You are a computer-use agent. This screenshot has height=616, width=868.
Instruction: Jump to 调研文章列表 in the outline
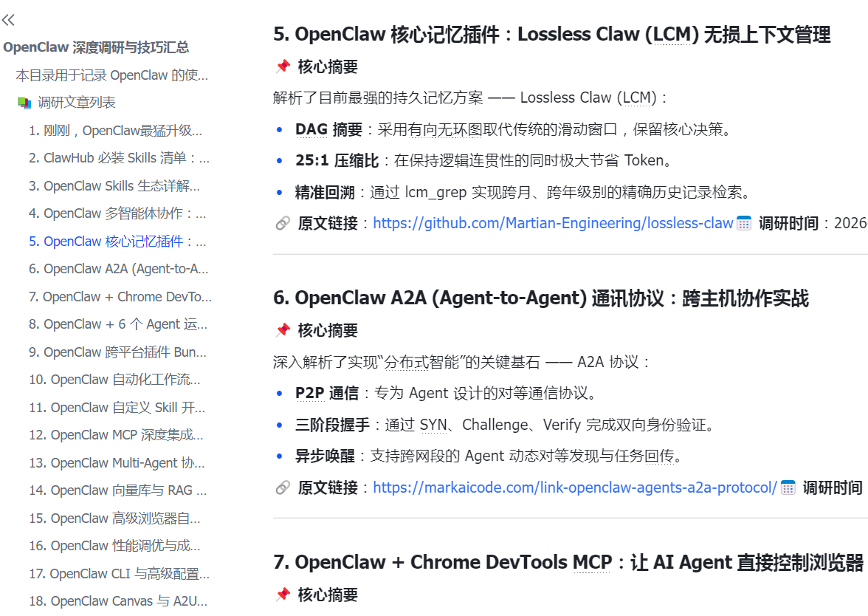(77, 103)
